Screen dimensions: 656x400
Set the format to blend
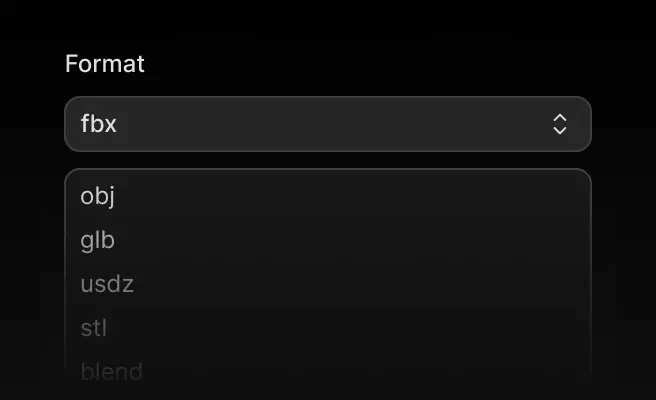pos(111,372)
